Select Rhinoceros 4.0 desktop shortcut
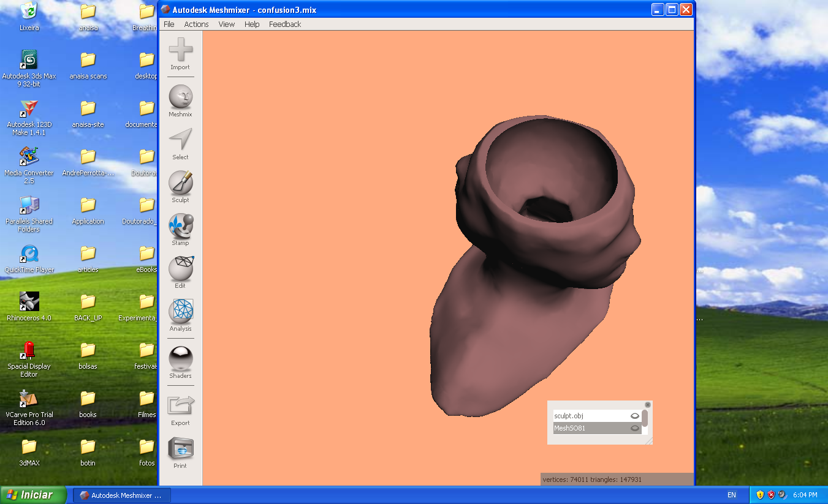828x504 pixels. point(29,307)
